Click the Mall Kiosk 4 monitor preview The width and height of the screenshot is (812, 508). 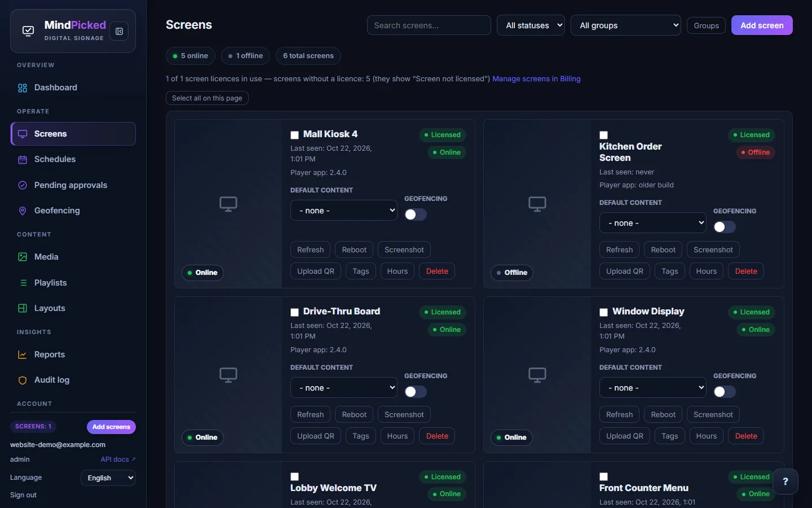click(x=228, y=204)
